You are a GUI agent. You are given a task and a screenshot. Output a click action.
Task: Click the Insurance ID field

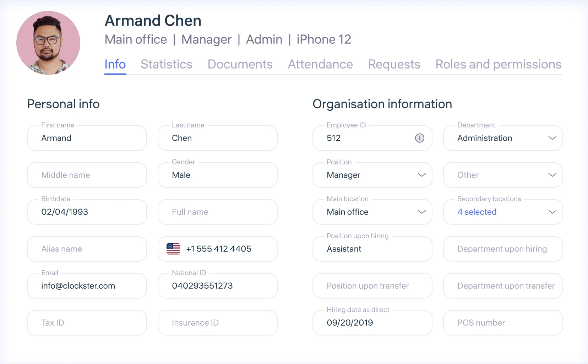pyautogui.click(x=218, y=323)
